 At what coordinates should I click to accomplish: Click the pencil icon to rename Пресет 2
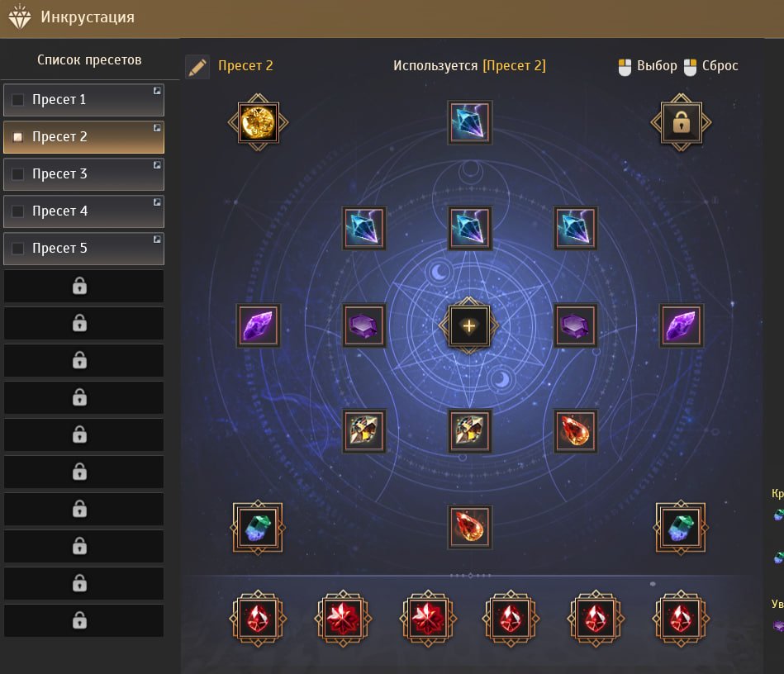tap(197, 67)
